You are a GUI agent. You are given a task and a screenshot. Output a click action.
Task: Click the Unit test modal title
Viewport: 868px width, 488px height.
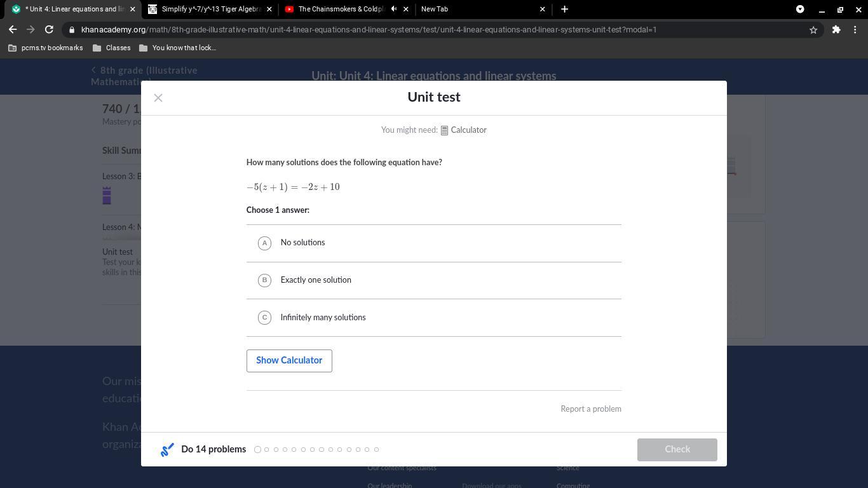click(434, 97)
